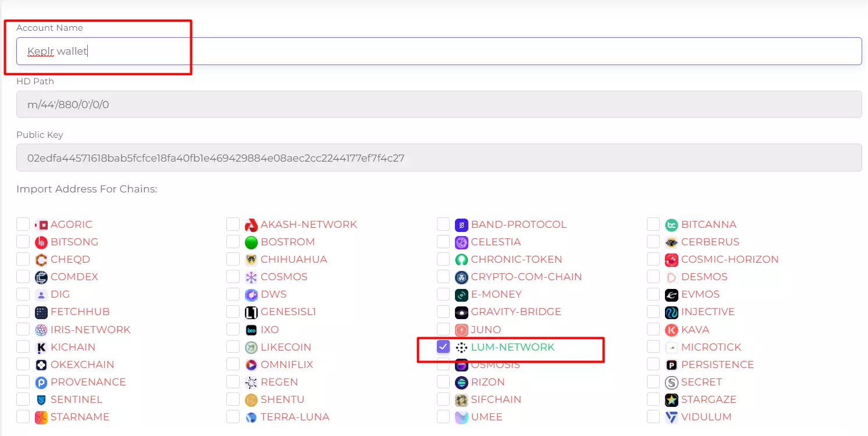
Task: Check the KAVA chain checkbox
Action: (x=653, y=330)
